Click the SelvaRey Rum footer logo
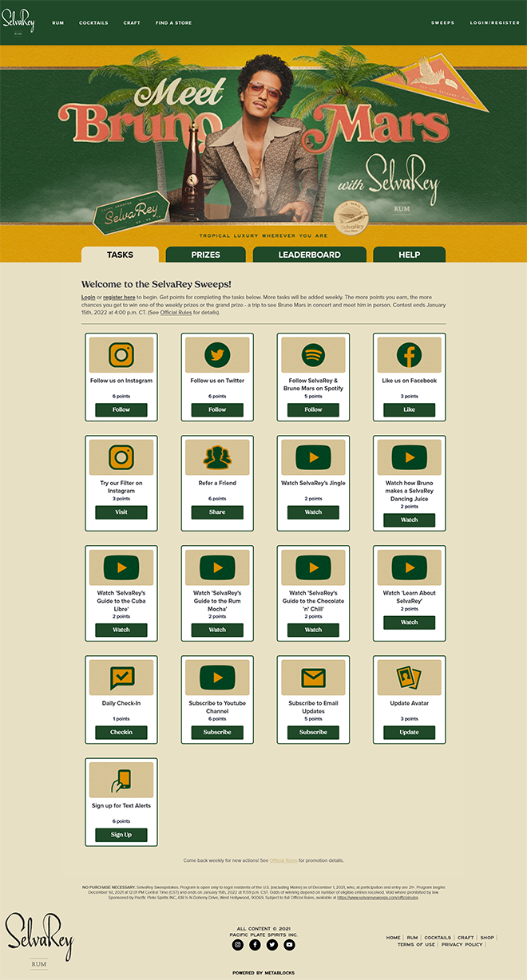 pyautogui.click(x=38, y=940)
